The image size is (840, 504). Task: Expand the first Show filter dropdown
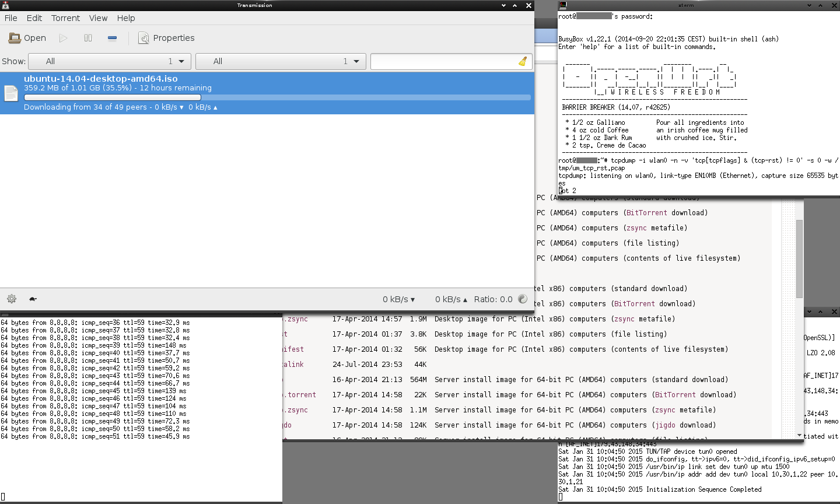(110, 61)
